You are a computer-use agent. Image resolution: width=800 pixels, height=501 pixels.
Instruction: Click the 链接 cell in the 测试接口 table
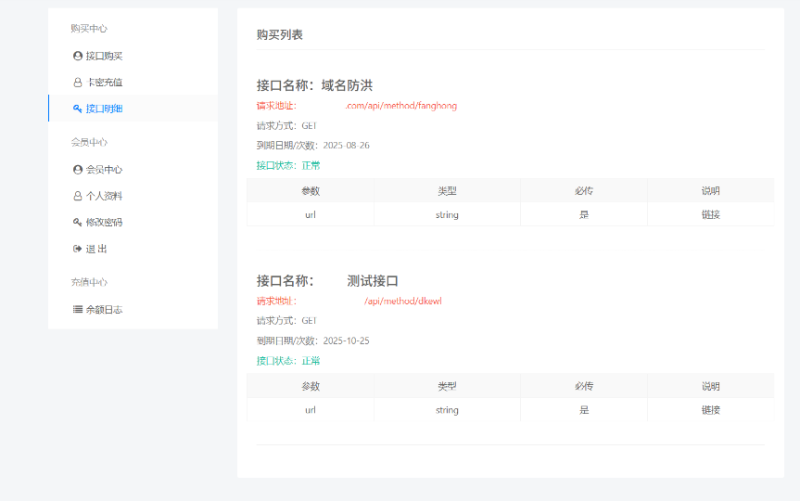click(711, 410)
